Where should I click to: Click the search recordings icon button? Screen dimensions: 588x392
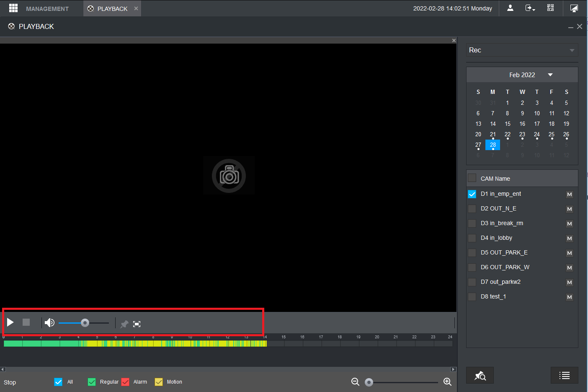(480, 375)
